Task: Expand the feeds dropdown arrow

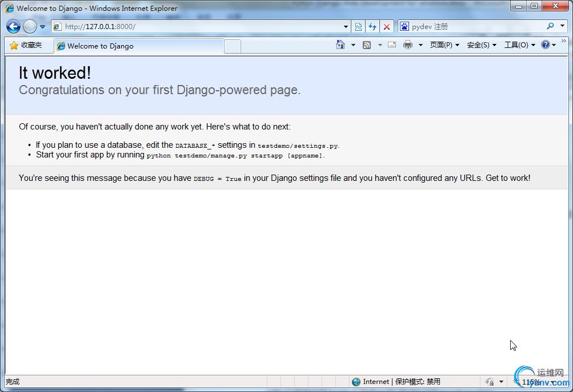Action: tap(380, 45)
